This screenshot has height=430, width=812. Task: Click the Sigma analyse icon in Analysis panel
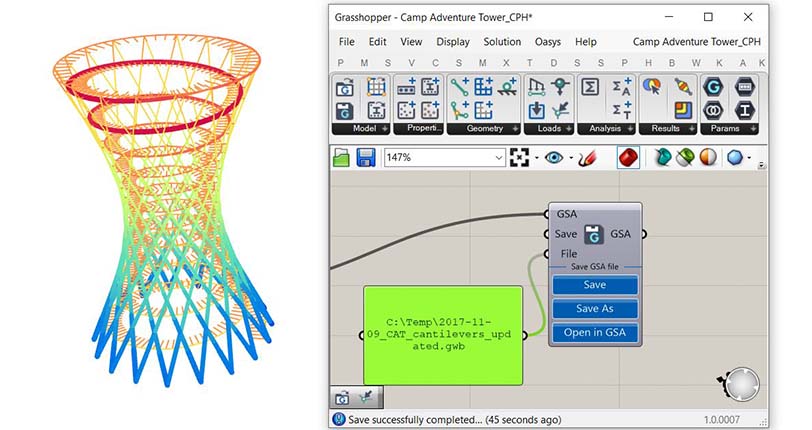point(590,87)
